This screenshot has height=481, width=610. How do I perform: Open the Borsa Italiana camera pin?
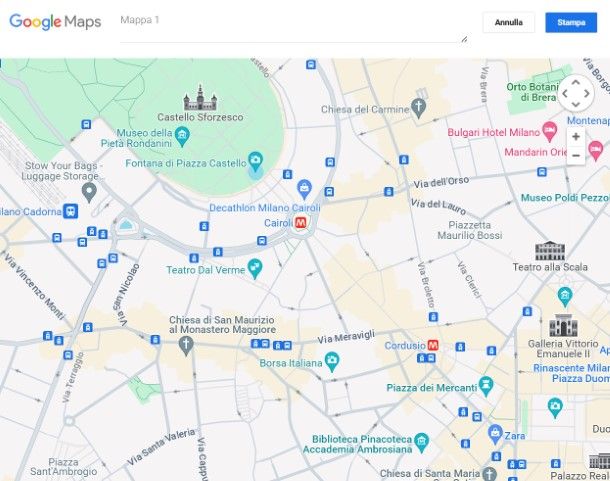(x=332, y=362)
